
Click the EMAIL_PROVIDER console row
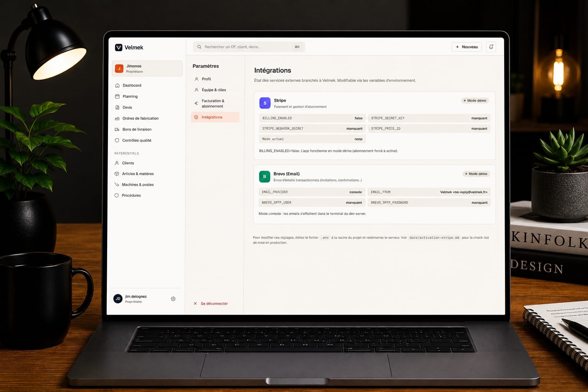(x=312, y=192)
